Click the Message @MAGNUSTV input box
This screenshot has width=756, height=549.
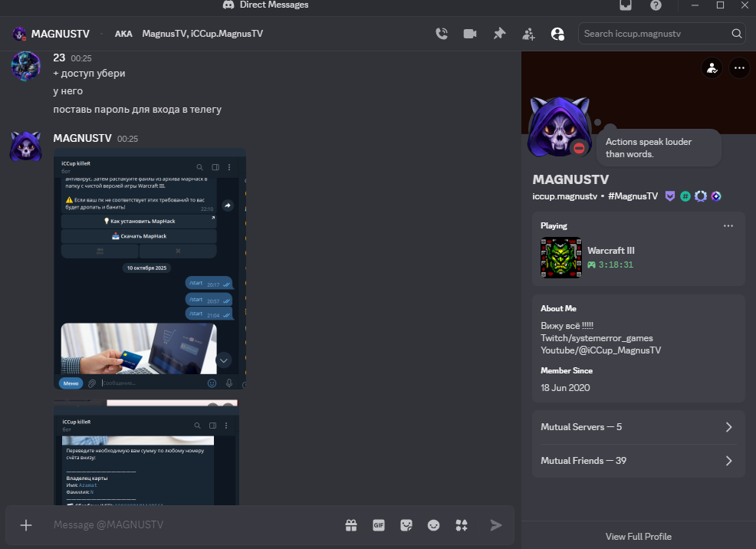193,525
